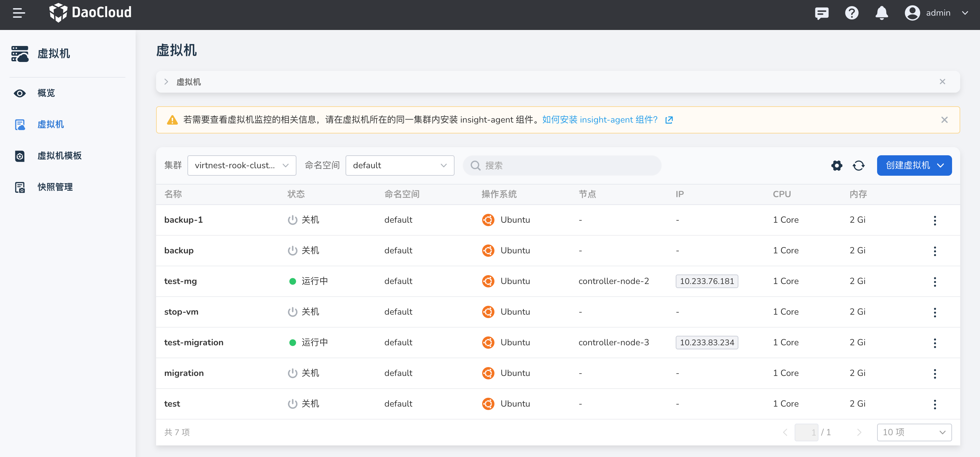Image resolution: width=980 pixels, height=457 pixels.
Task: Close the 虚拟机 breadcrumb panel
Action: click(x=942, y=82)
